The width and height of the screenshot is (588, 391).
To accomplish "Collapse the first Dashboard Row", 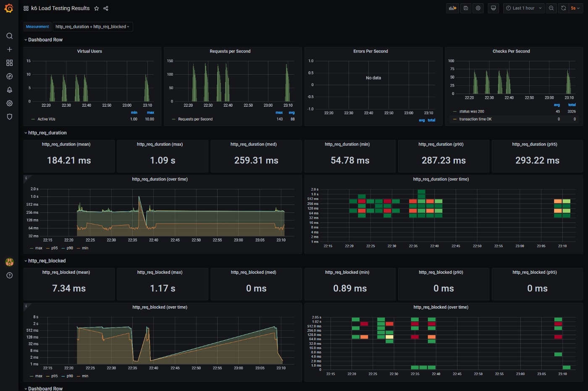I will pyautogui.click(x=43, y=40).
